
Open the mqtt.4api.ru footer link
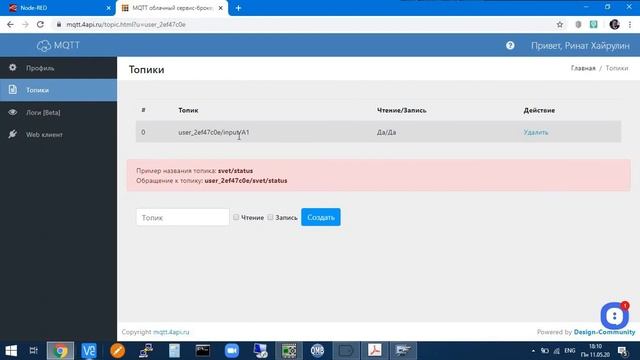pos(171,332)
